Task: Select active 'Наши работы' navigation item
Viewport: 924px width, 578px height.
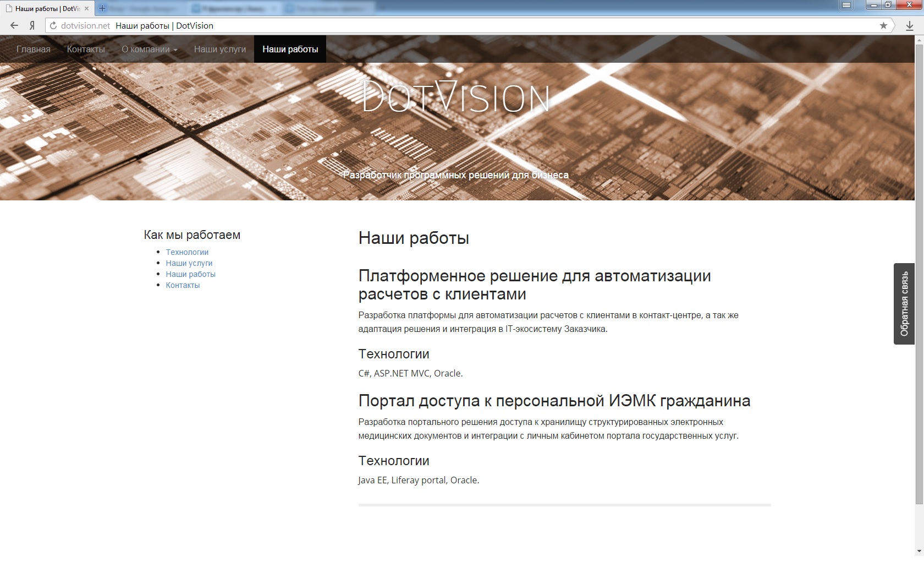Action: 290,49
